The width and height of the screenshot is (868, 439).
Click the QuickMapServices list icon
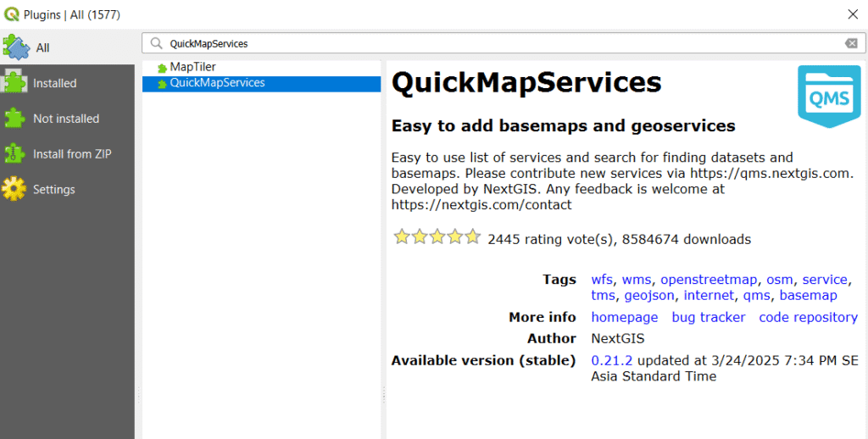(x=162, y=84)
